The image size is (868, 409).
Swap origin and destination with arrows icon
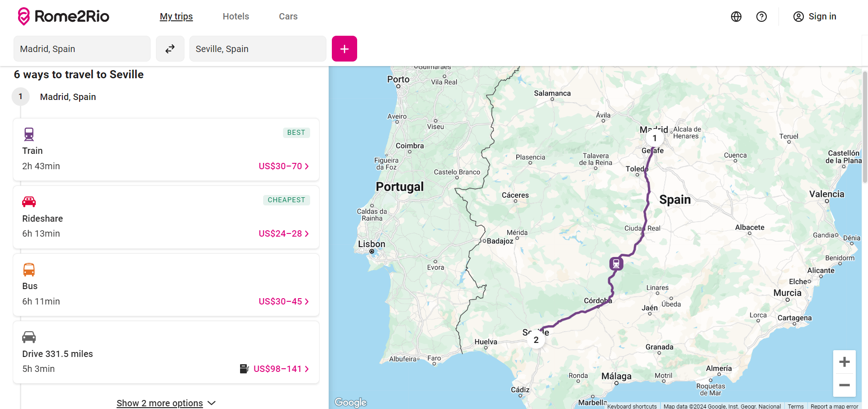click(x=170, y=49)
